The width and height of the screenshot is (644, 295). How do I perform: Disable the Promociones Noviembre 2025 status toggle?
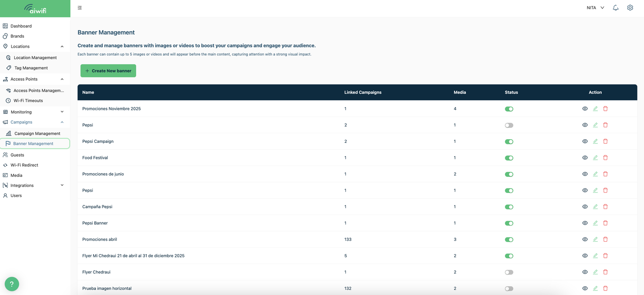(509, 109)
